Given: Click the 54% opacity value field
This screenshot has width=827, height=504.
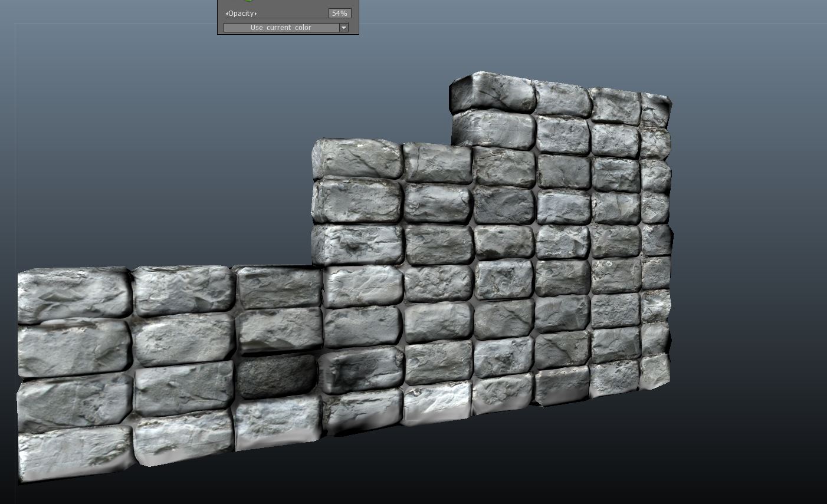Looking at the screenshot, I should click(339, 14).
